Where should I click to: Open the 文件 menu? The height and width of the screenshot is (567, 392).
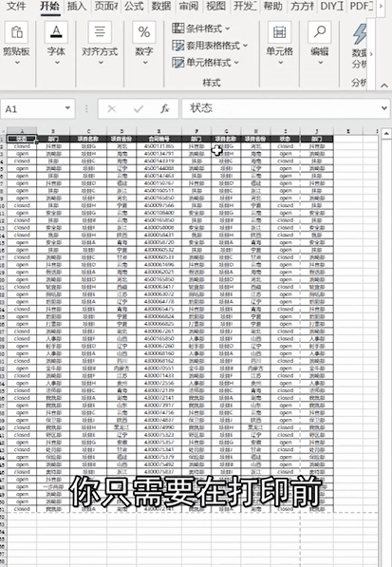point(16,6)
